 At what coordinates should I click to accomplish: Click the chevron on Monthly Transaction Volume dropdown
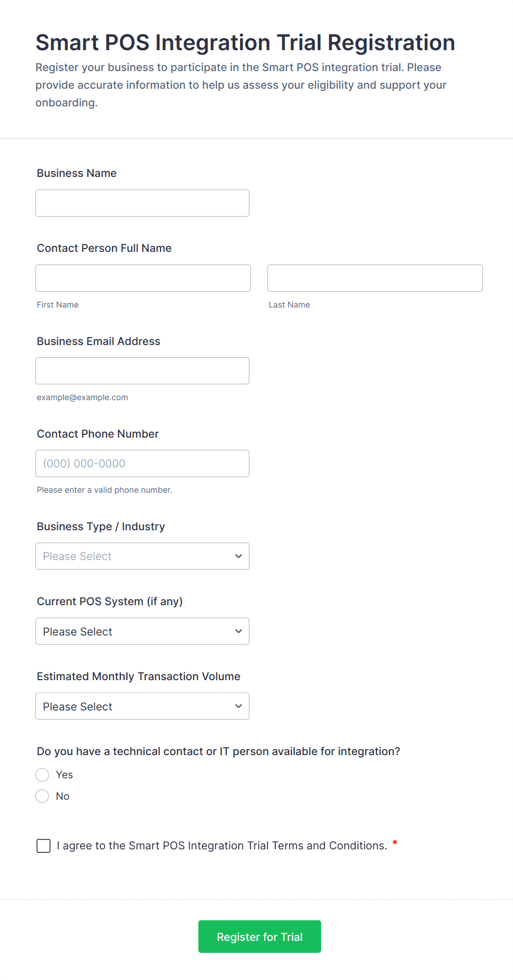coord(238,706)
